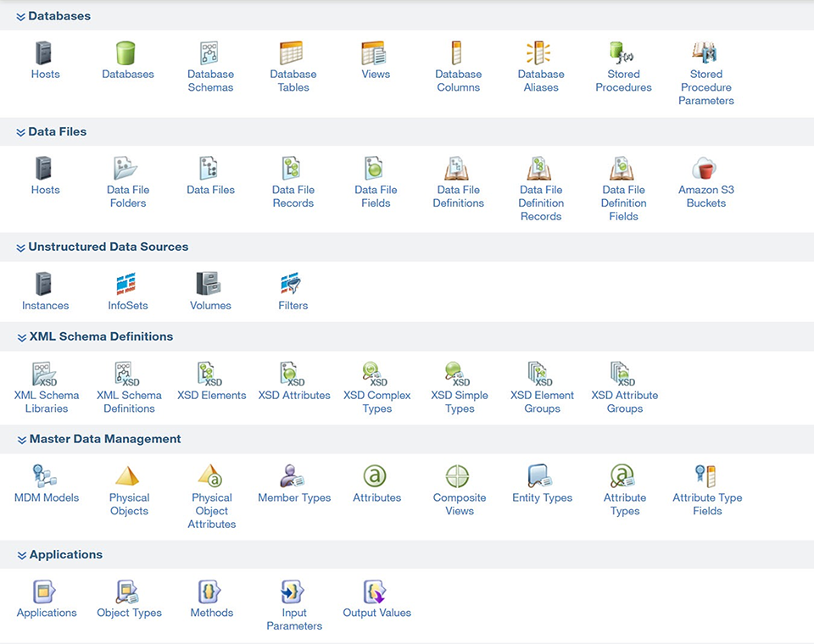Viewport: 814px width, 644px height.
Task: Open the Applications icon
Action: pyautogui.click(x=45, y=591)
